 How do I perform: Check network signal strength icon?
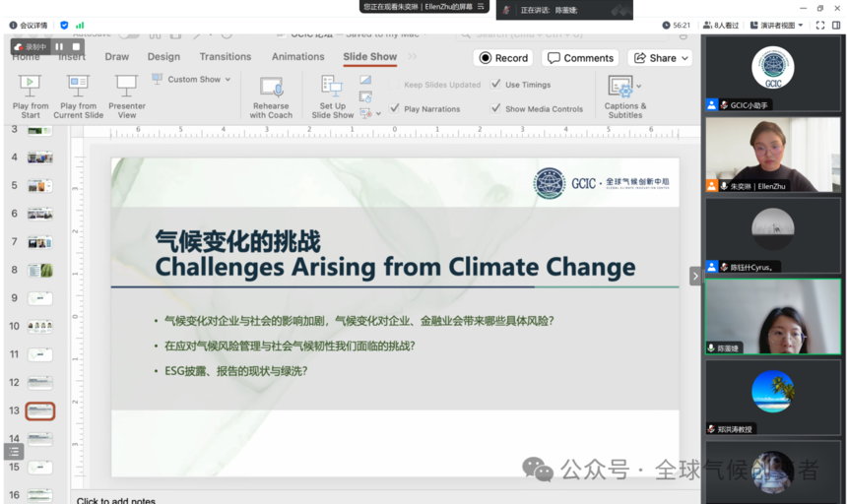click(80, 25)
